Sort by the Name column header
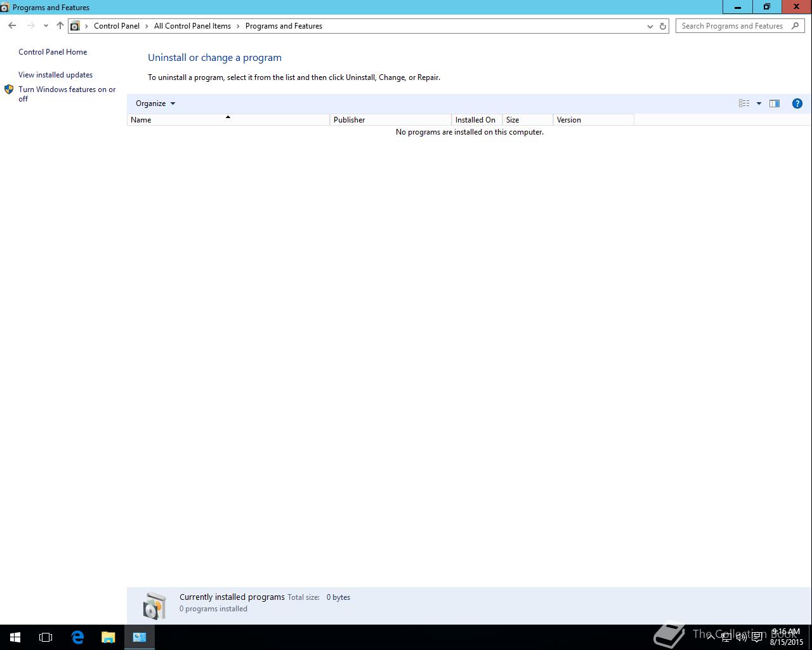Viewport: 812px width, 650px height. (228, 120)
